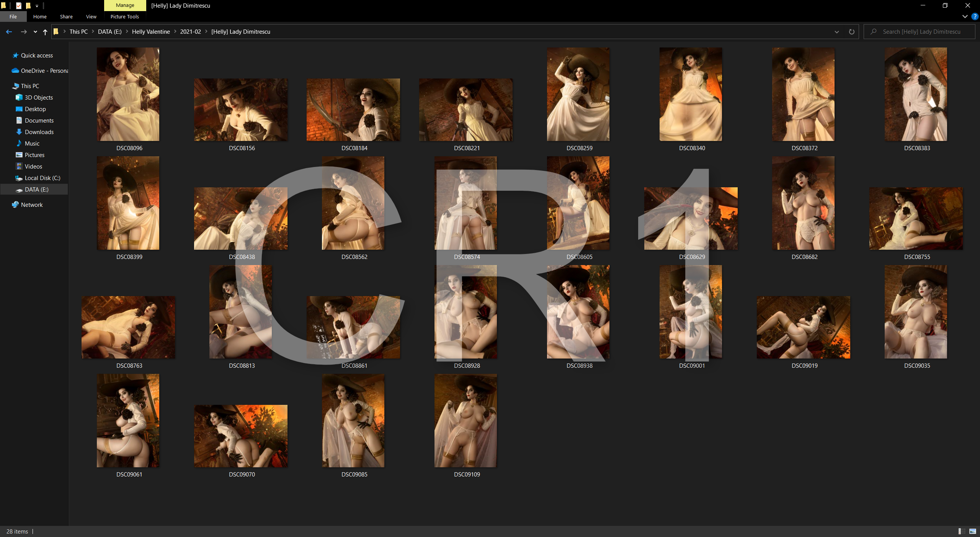Open the File menu
980x537 pixels.
pyautogui.click(x=13, y=16)
